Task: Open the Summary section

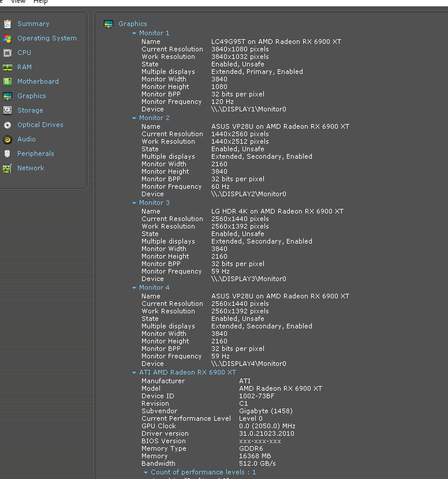Action: [x=33, y=24]
